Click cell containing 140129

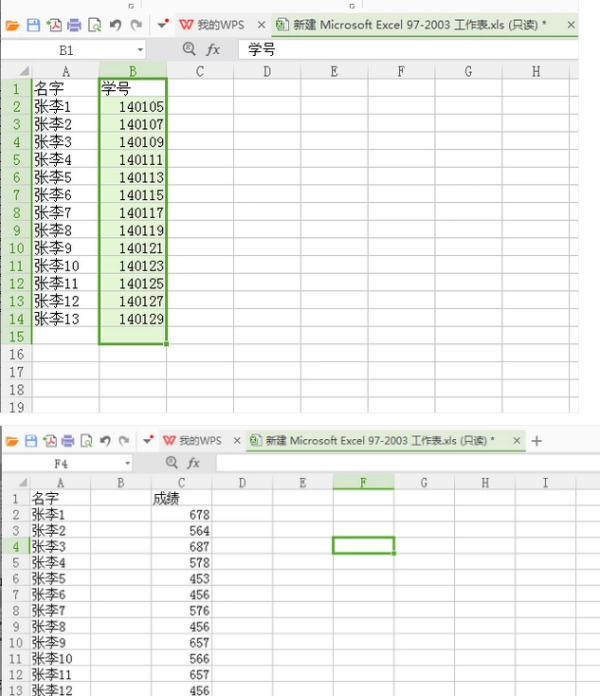(x=133, y=319)
